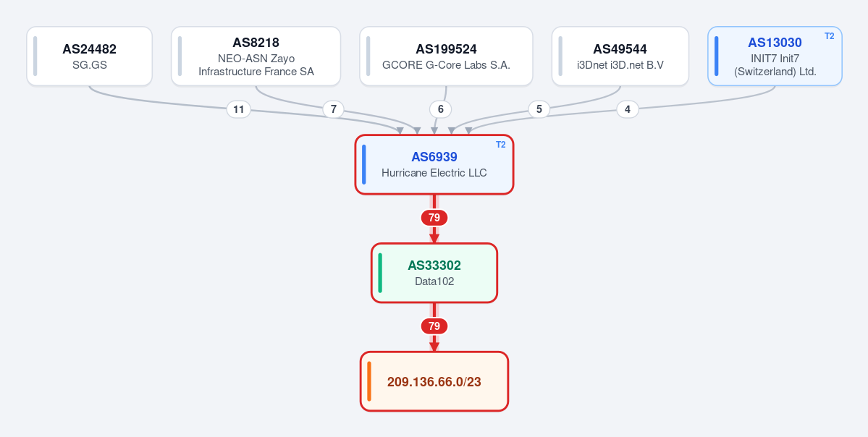868x437 pixels.
Task: Click the AS8218 NEO-ASN Zayo node
Action: click(256, 56)
